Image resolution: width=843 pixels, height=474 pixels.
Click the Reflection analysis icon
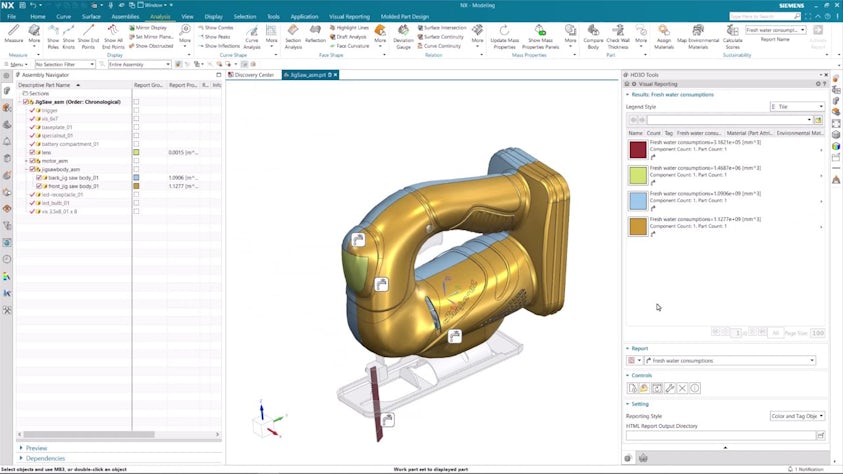[315, 34]
